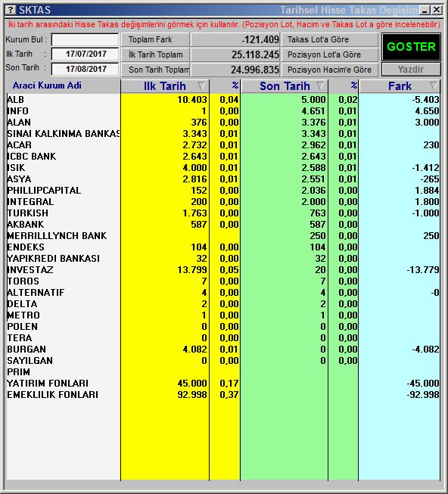The width and height of the screenshot is (448, 494).
Task: Click the Ilk Tarih Toplam label button
Action: (155, 54)
